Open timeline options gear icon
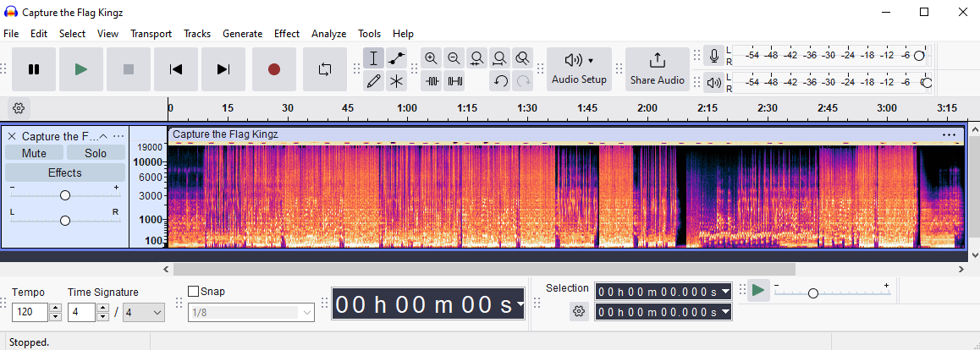Viewport: 980px width, 350px height. [x=19, y=108]
